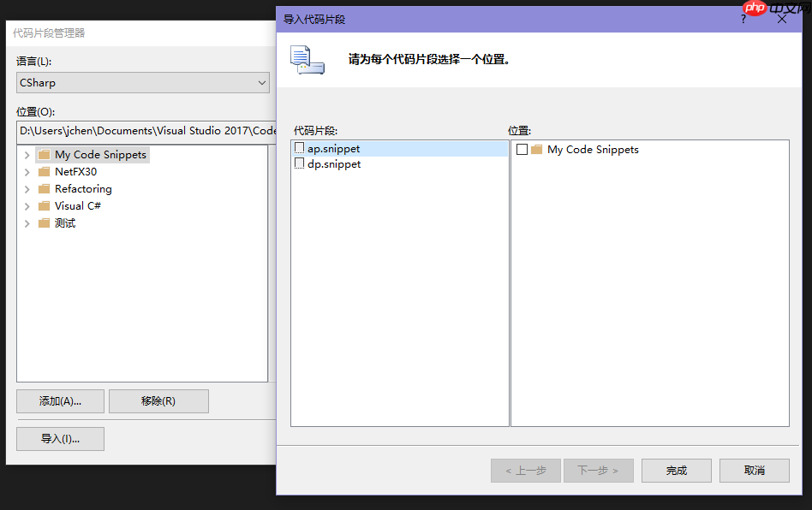This screenshot has width=812, height=510.
Task: Click the My Code Snippets folder icon
Action: (x=44, y=154)
